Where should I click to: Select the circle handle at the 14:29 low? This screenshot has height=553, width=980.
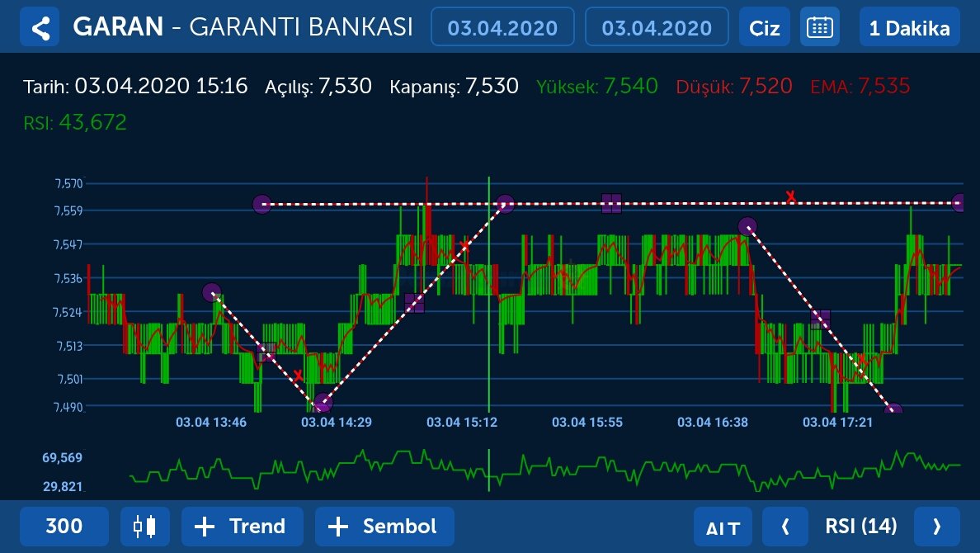(x=323, y=403)
